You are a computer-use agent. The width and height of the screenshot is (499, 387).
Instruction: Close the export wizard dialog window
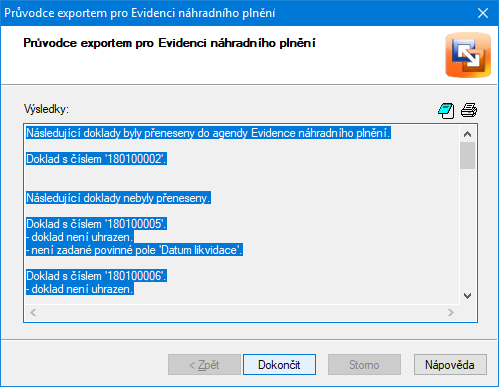point(483,13)
